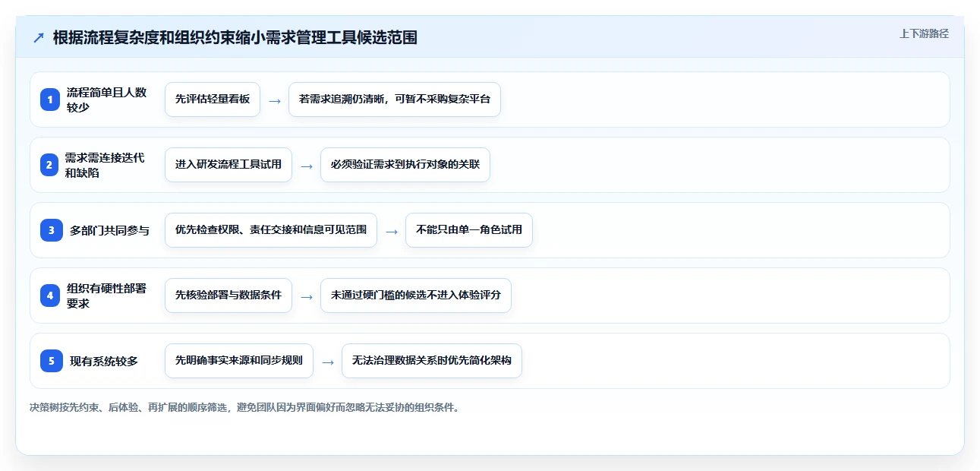Click number badge 2 for 需求需连接迭代和缺陷
980x471 pixels.
(x=50, y=165)
